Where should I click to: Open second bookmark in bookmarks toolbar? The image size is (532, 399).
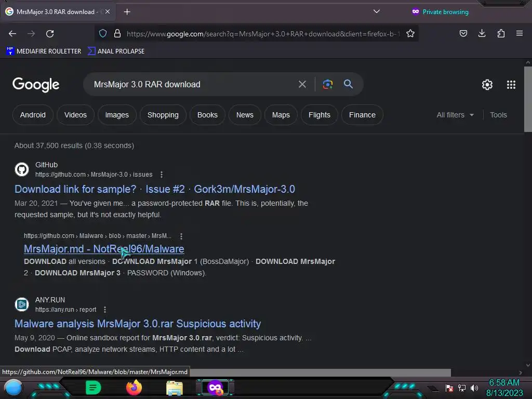click(x=116, y=51)
